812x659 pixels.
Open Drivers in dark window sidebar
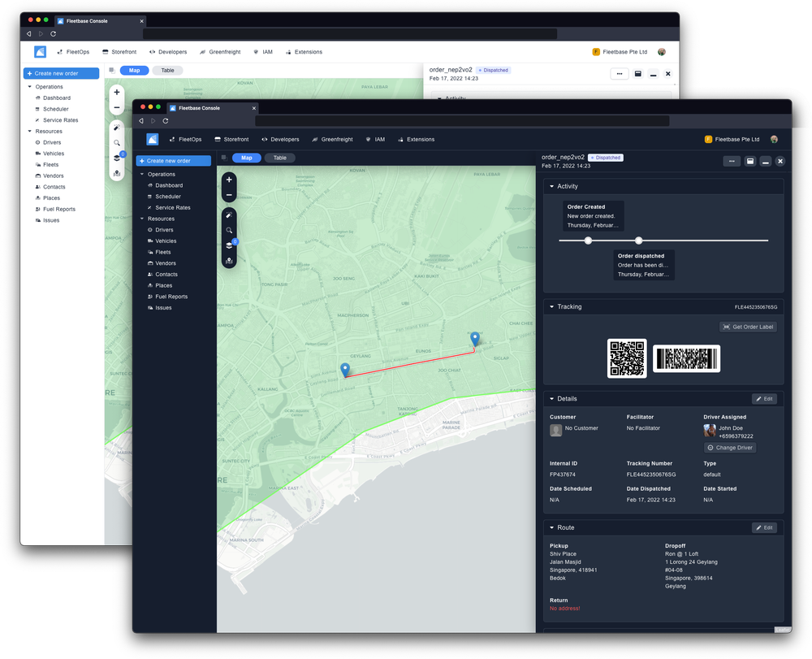tap(161, 230)
